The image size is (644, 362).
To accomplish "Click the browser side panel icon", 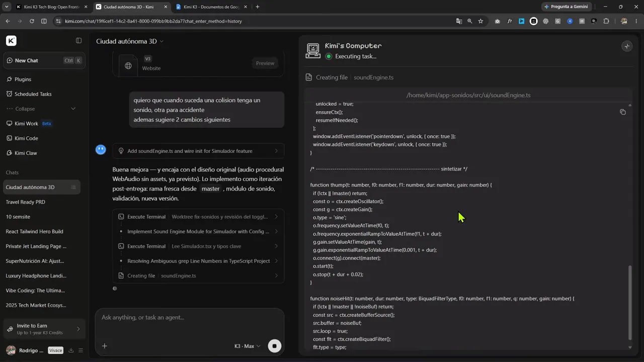I will click(x=44, y=21).
